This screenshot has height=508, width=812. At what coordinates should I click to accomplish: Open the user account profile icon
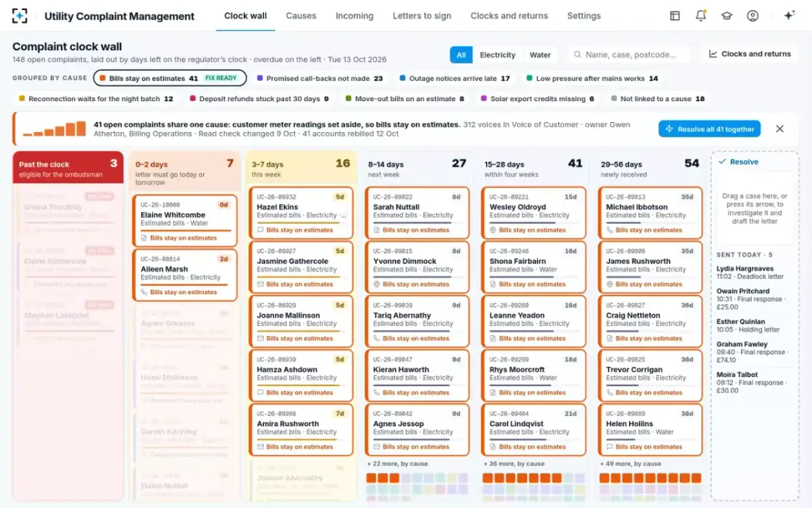pos(752,16)
